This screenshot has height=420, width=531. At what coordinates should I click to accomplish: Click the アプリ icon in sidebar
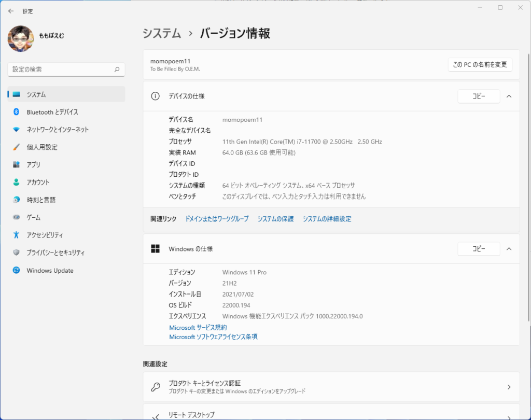coord(16,164)
